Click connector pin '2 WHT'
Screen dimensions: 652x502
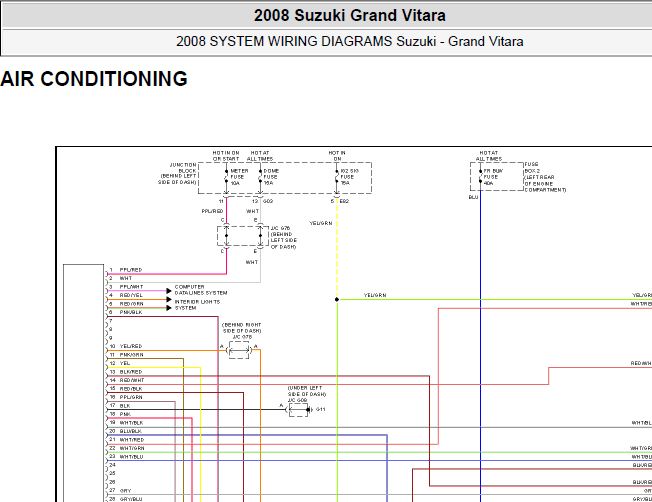click(121, 278)
